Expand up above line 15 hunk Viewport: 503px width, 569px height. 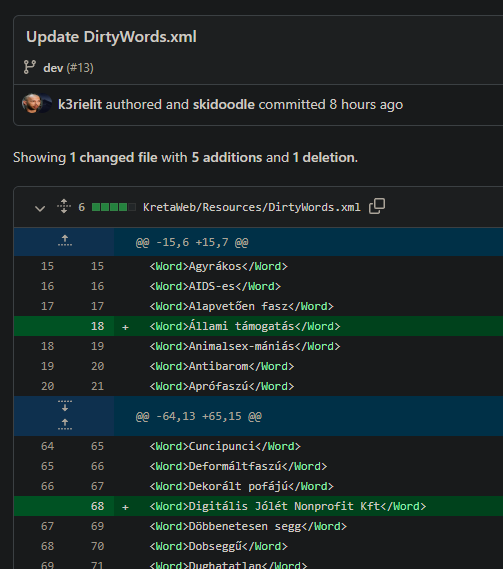click(65, 241)
